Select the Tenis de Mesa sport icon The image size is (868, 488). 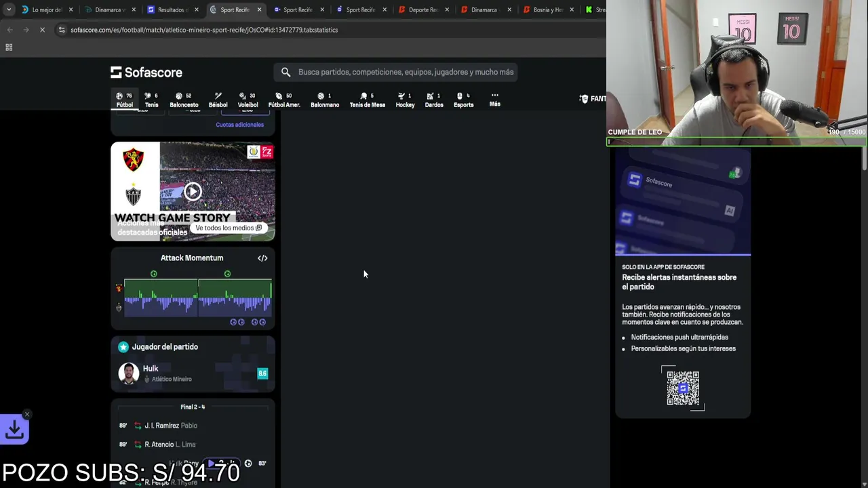tap(367, 100)
